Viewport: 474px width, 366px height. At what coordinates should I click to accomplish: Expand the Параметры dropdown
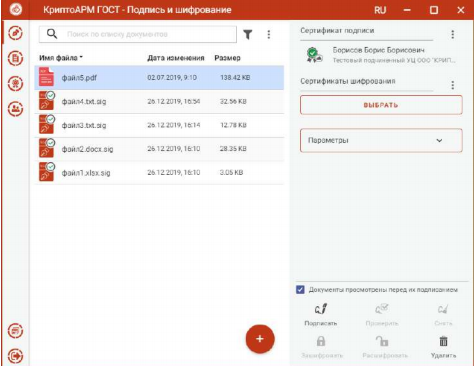pos(381,140)
